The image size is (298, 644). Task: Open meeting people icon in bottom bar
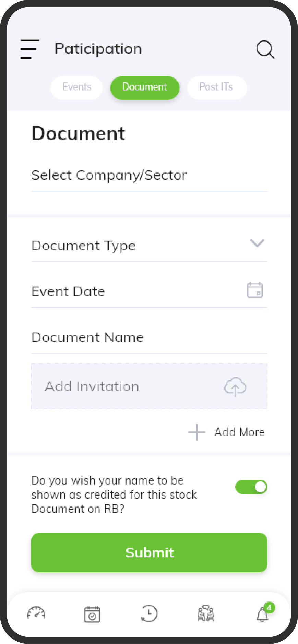click(206, 613)
